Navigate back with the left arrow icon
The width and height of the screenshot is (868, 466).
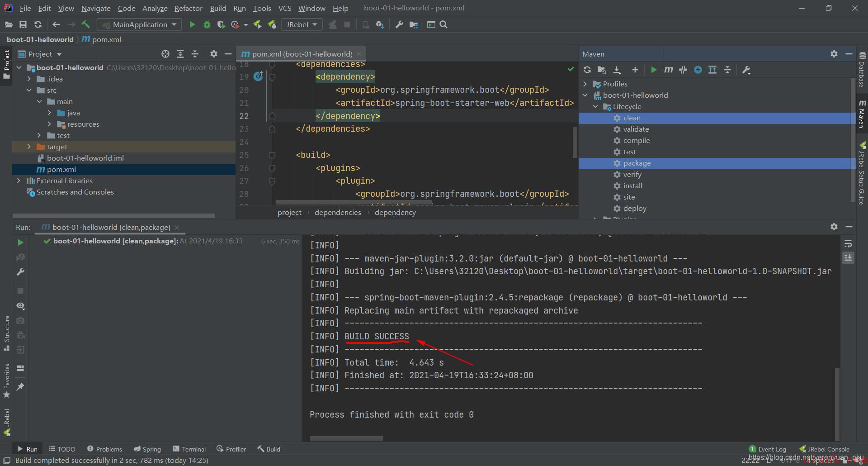pyautogui.click(x=56, y=24)
